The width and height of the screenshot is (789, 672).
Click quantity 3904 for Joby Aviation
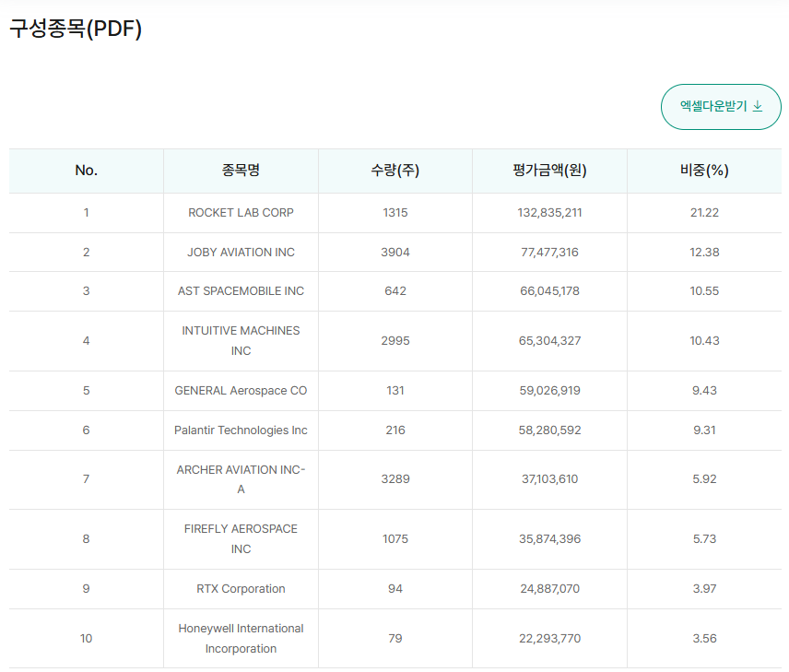(395, 253)
